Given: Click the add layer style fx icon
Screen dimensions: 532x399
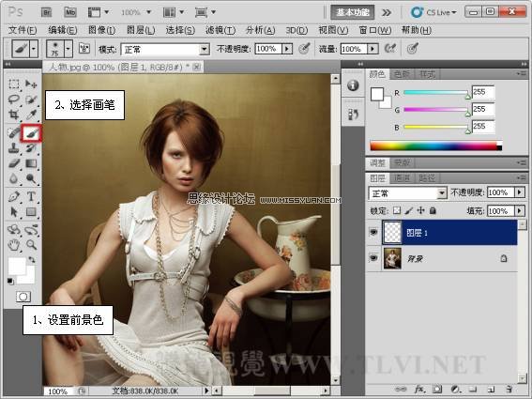Looking at the screenshot, I should pos(419,390).
